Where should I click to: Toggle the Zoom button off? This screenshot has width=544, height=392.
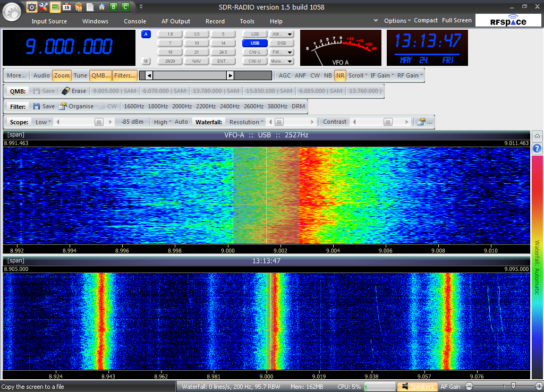[x=62, y=75]
